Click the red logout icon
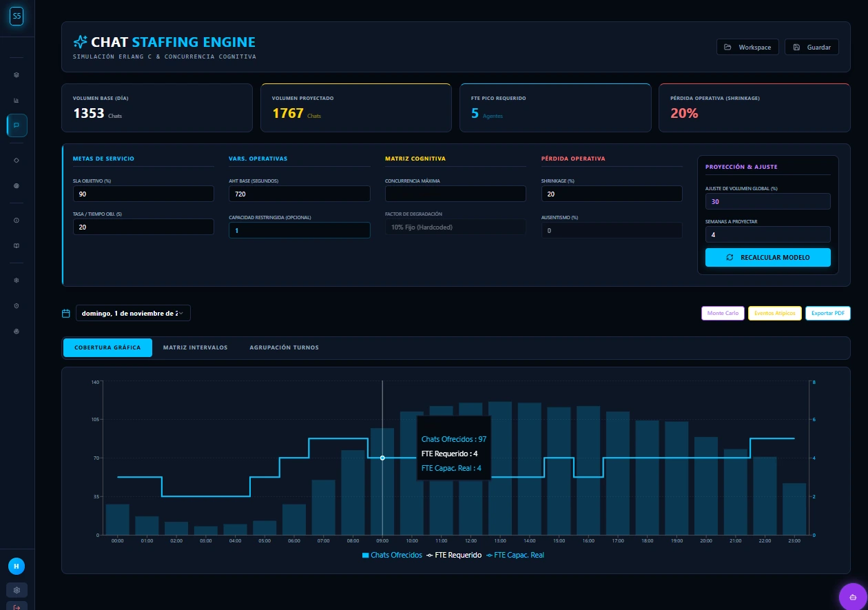868x610 pixels. pos(17,606)
